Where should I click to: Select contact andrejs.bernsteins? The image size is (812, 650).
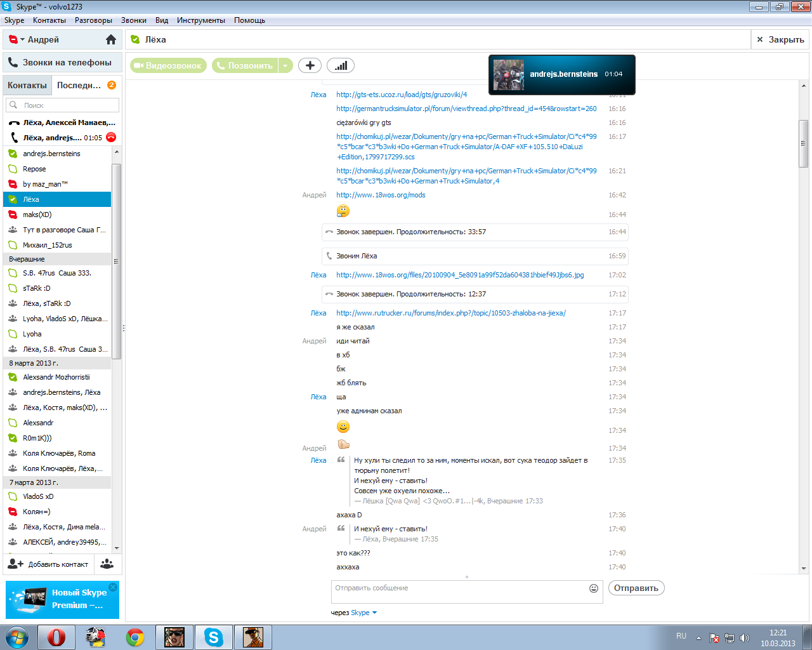pyautogui.click(x=58, y=154)
